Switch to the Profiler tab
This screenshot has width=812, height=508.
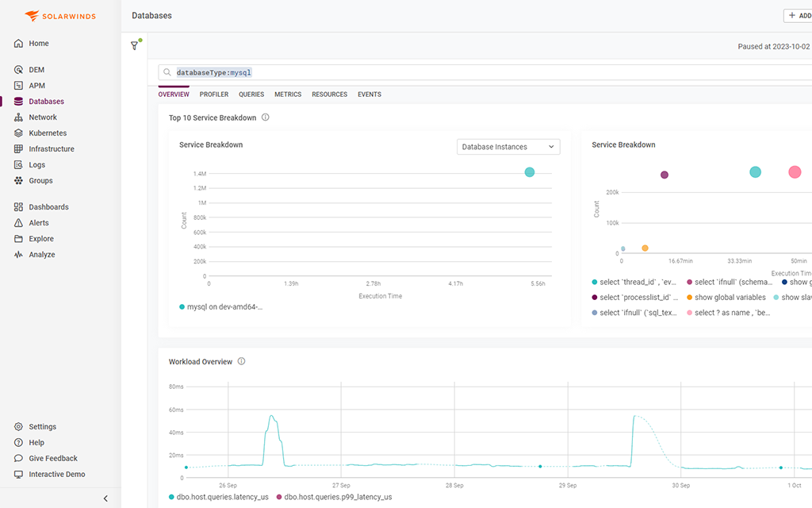(213, 94)
